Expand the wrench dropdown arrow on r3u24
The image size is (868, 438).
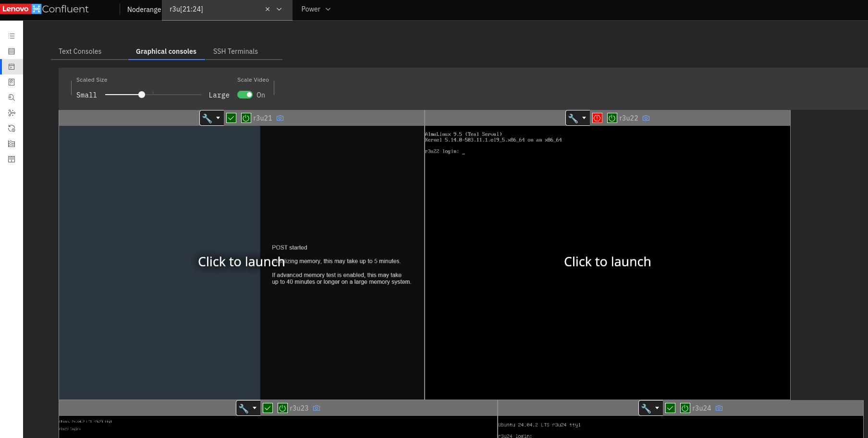657,408
